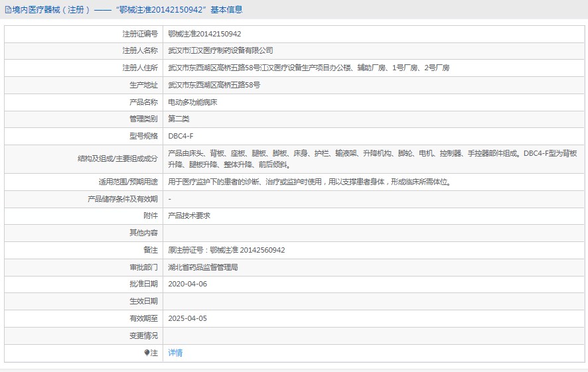Viewport: 588px width, 372px height.
Task: Select model specification DBC4-F
Action: (x=181, y=137)
